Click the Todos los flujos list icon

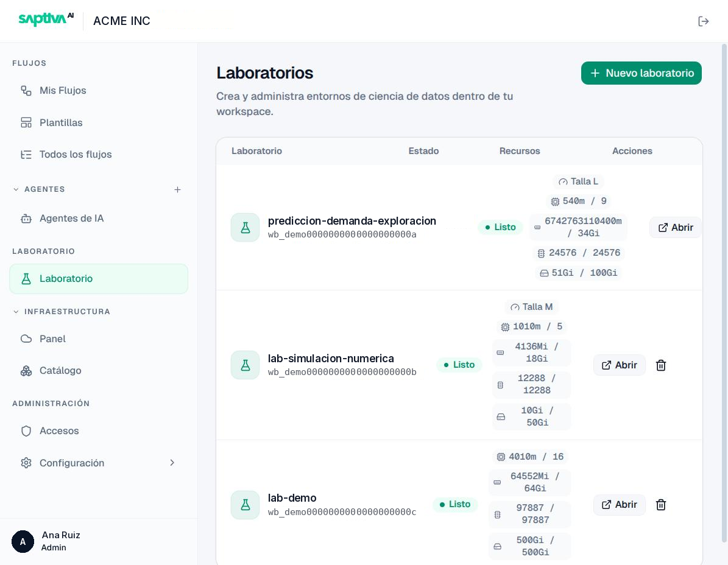coord(26,155)
